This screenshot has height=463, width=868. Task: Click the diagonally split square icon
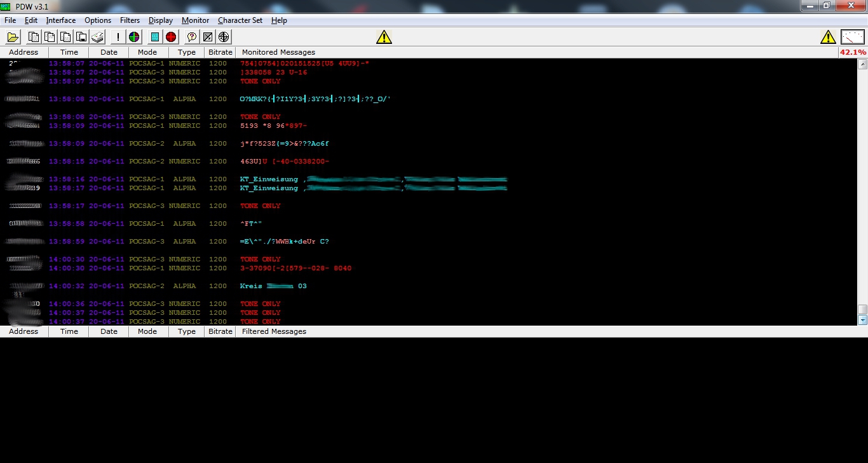click(x=208, y=37)
